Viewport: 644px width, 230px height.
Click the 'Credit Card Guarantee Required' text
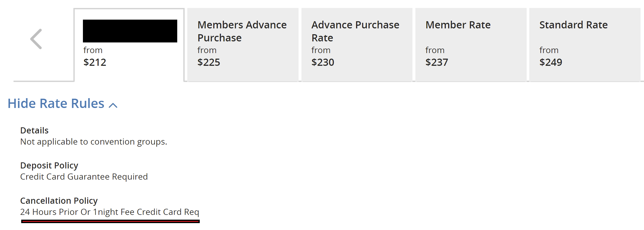(x=84, y=177)
